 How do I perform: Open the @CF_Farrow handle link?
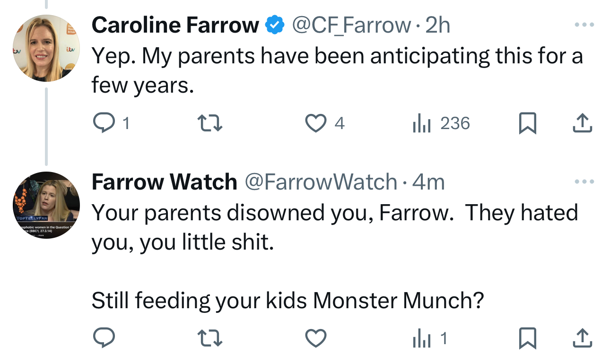coord(351,25)
